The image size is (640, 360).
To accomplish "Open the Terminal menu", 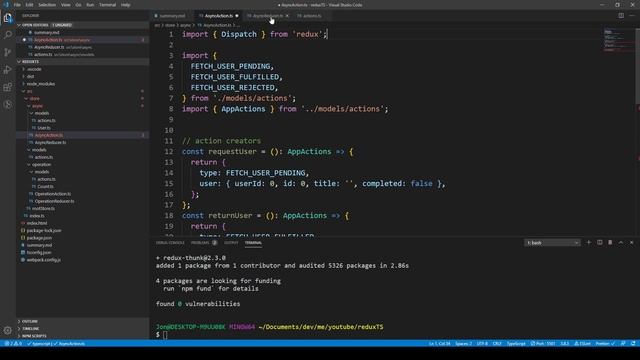I will [107, 5].
